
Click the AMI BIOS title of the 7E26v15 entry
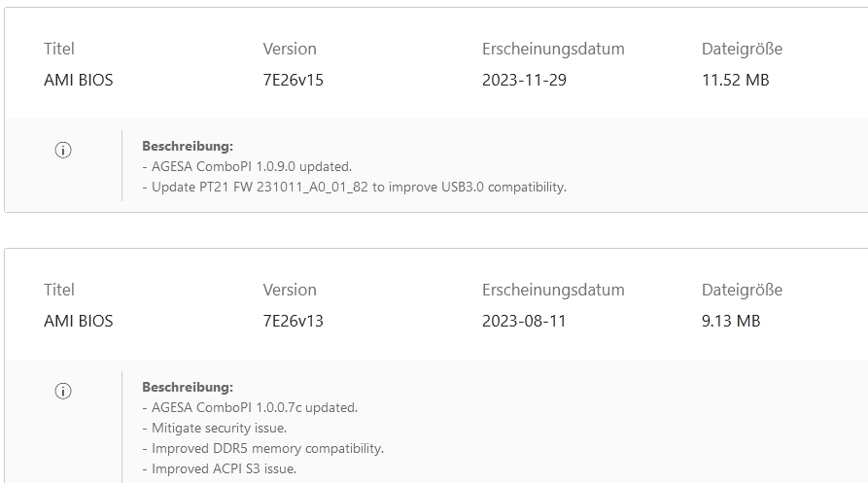pos(79,81)
